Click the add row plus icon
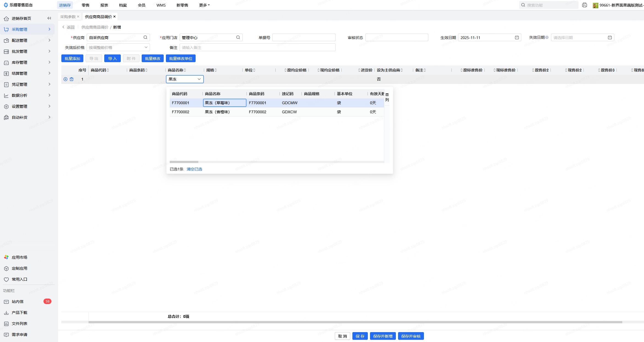Image resolution: width=644 pixels, height=342 pixels. coord(65,79)
